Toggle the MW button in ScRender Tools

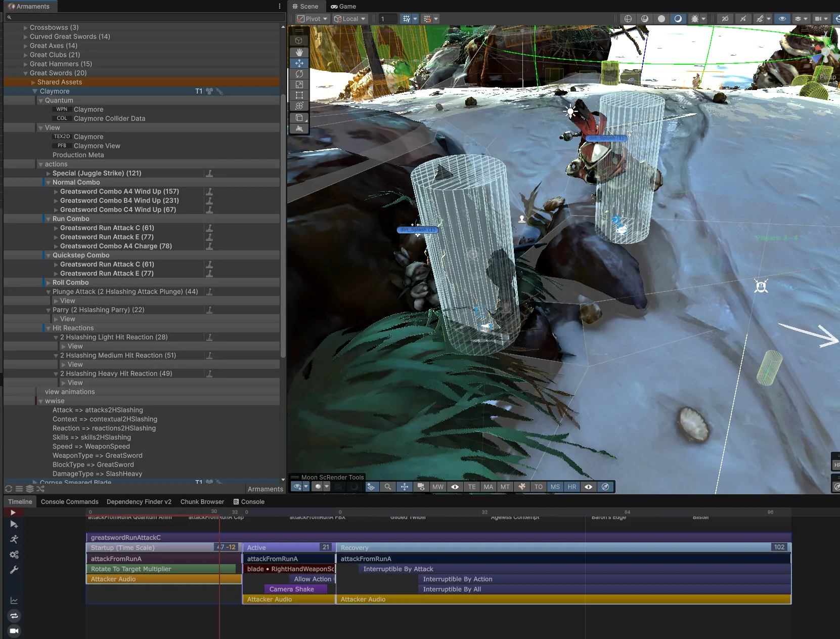(x=438, y=487)
